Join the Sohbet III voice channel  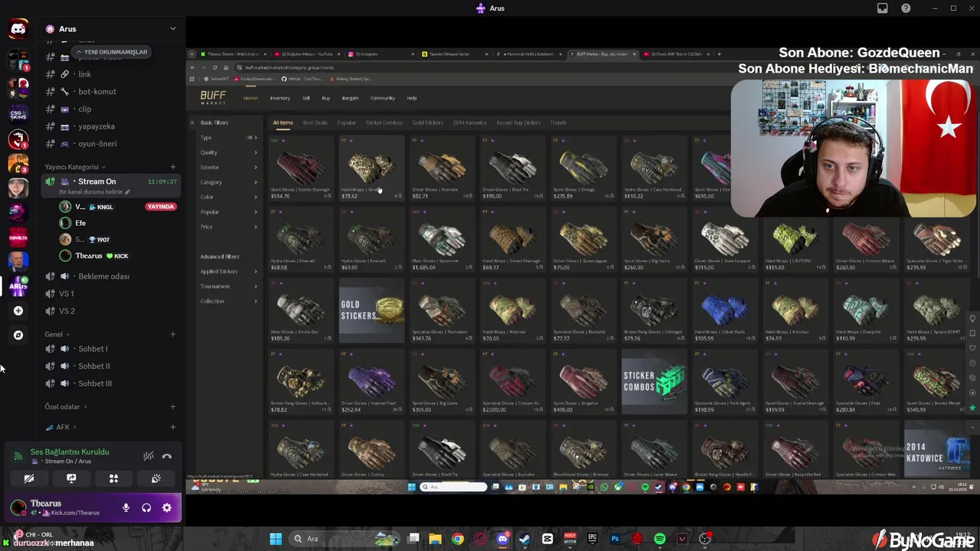[110, 383]
